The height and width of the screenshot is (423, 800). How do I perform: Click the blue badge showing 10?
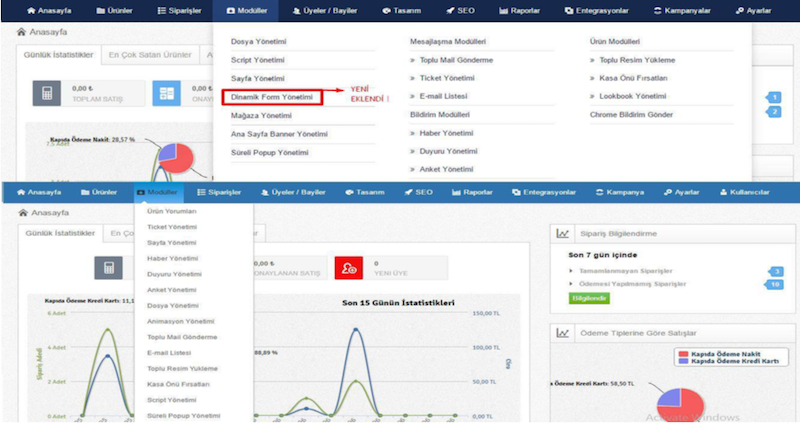pos(774,284)
